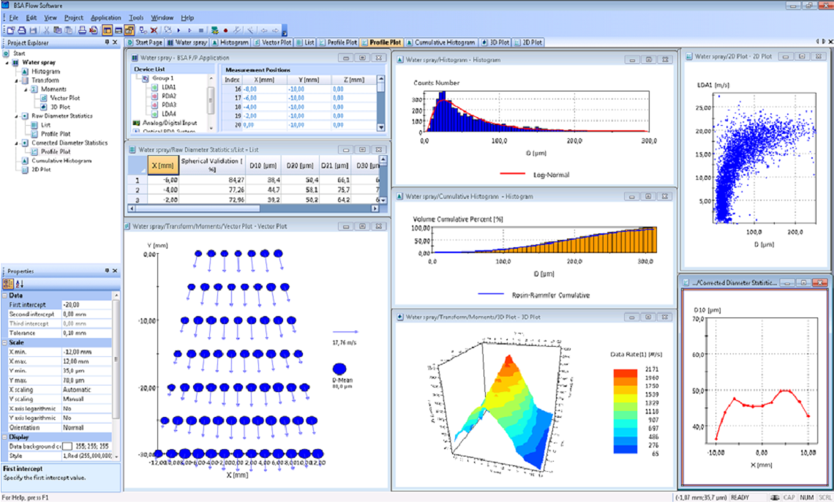This screenshot has width=834, height=504.
Task: Toggle the pin on the Properties panel
Action: [106, 271]
